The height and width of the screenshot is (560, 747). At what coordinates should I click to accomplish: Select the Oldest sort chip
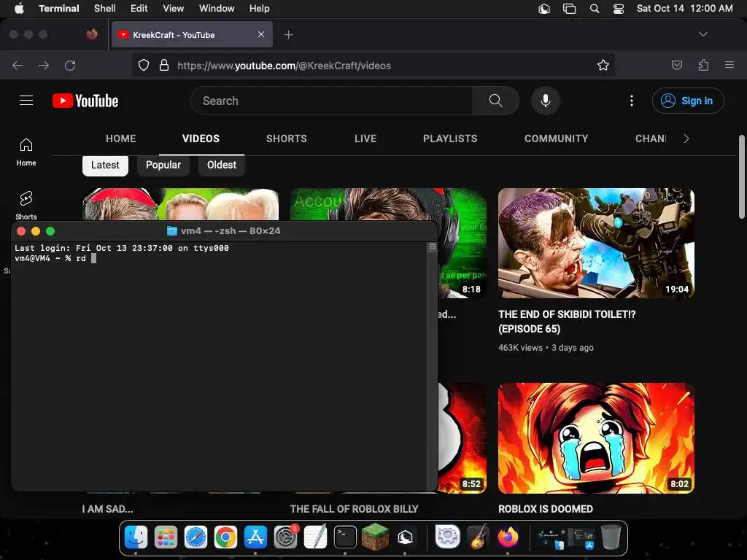222,166
